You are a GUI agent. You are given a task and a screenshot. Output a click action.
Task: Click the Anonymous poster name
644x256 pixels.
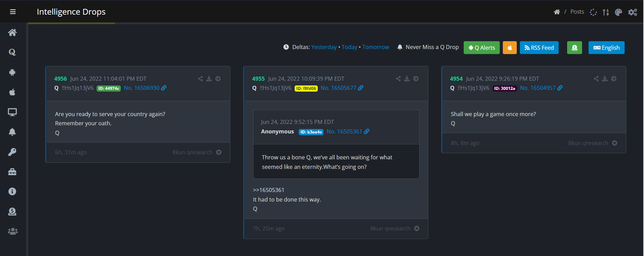277,131
